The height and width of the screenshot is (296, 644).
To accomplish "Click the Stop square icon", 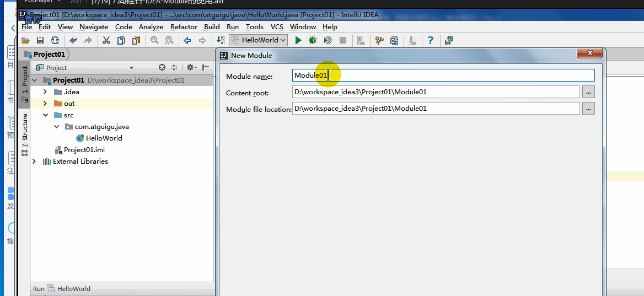I will (x=342, y=40).
